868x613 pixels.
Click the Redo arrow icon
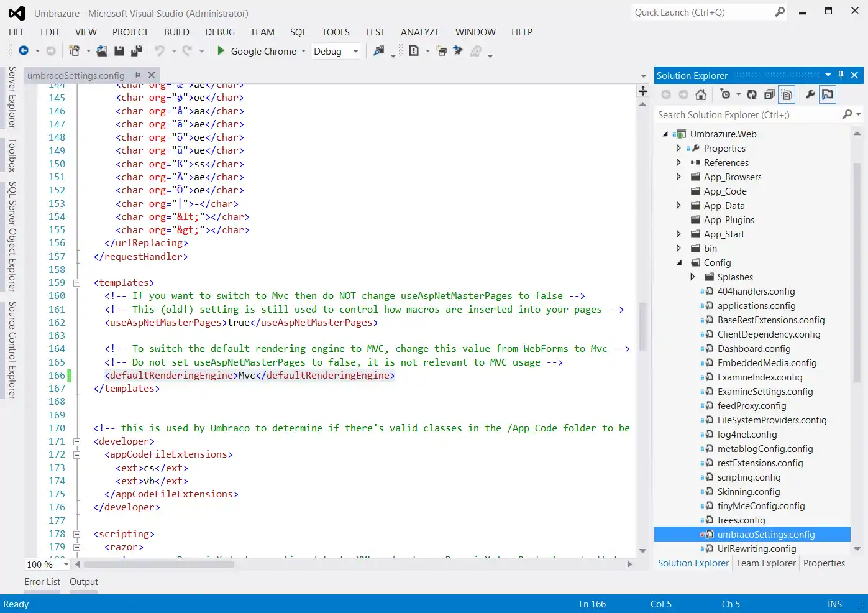click(187, 51)
